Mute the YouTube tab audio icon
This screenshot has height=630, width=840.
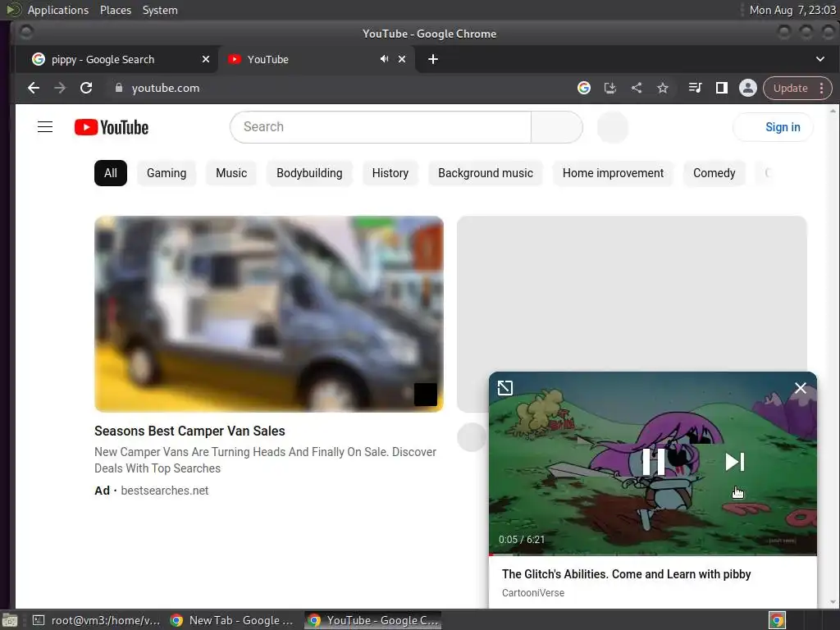pos(384,59)
